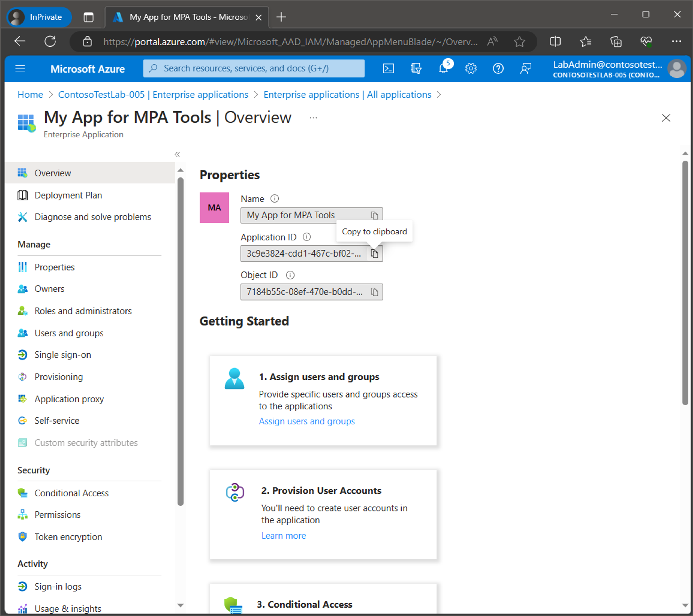This screenshot has width=693, height=616.
Task: Open browser Collections icon
Action: pos(616,42)
